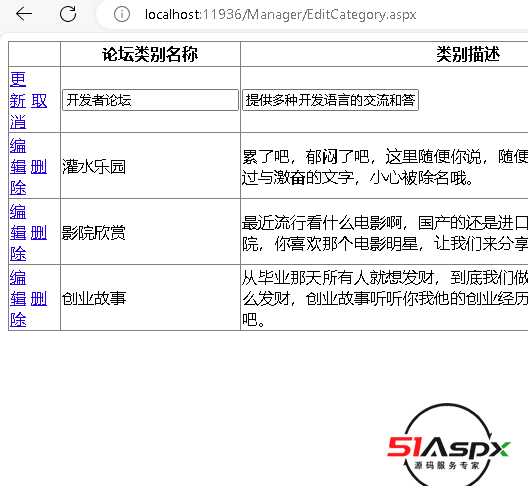
Task: Click the 论坛类别名称 column header
Action: (150, 54)
